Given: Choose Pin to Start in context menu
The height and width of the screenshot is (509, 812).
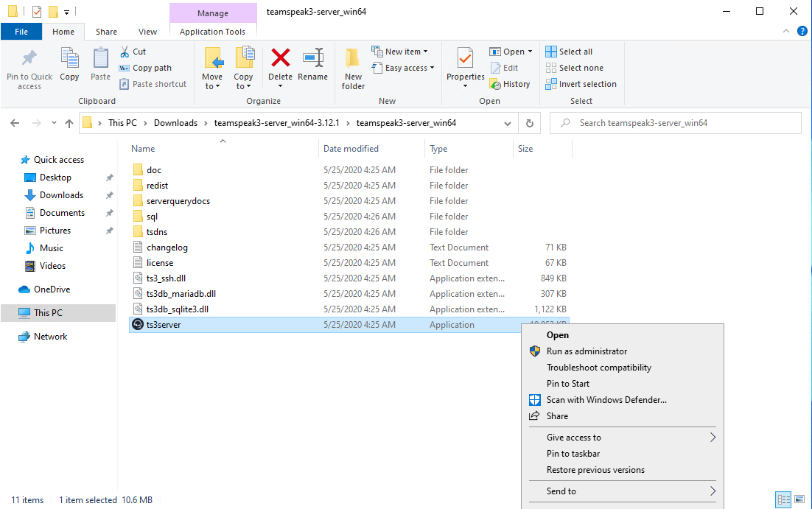Looking at the screenshot, I should 623,384.
